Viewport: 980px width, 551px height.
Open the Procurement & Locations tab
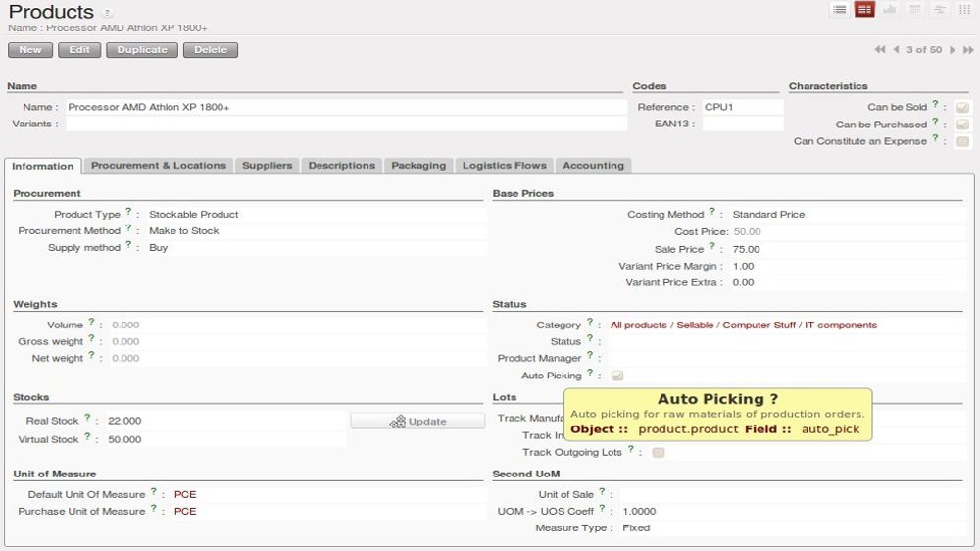(159, 166)
